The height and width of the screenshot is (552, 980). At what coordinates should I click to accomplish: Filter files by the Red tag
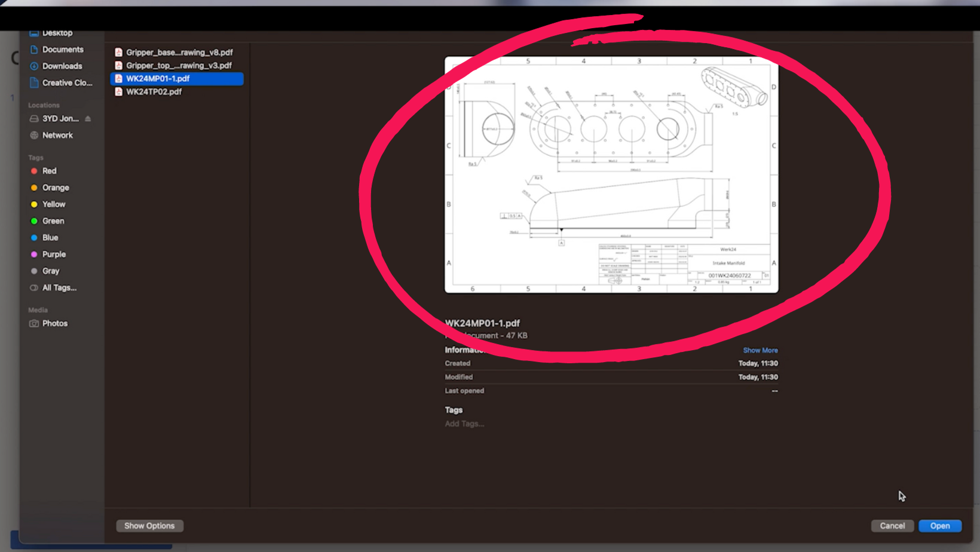tap(34, 171)
